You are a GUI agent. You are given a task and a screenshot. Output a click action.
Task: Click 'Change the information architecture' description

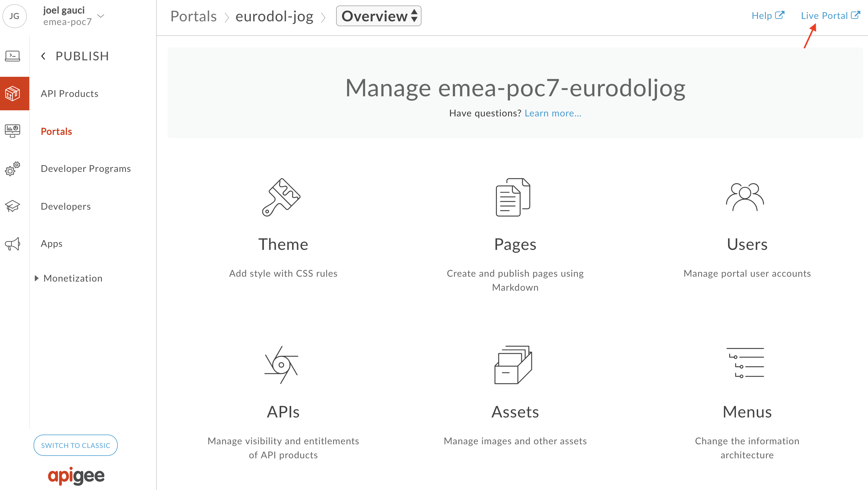[747, 448]
